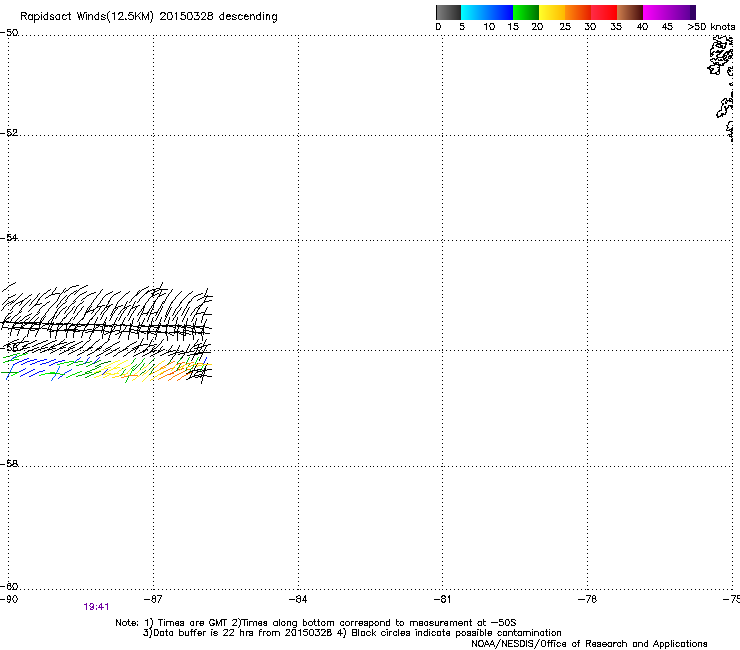The image size is (740, 650).
Task: Click the -60 latitude axis label
Action: coord(9,586)
